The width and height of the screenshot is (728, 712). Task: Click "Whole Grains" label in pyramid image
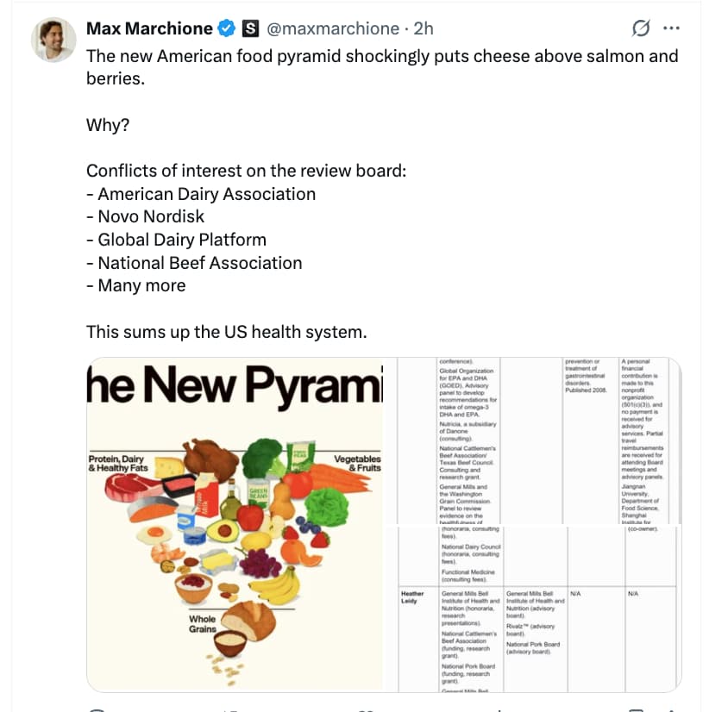pyautogui.click(x=202, y=624)
